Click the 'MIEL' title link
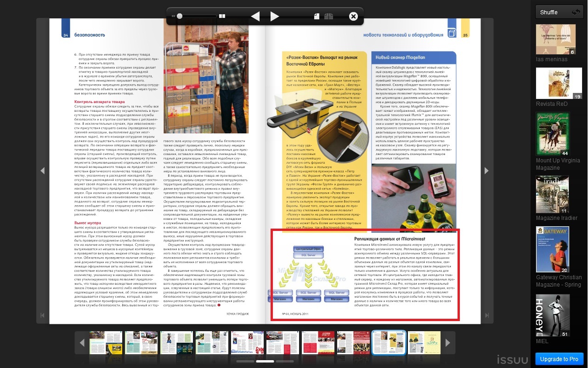This screenshot has height=368, width=588. click(x=543, y=341)
